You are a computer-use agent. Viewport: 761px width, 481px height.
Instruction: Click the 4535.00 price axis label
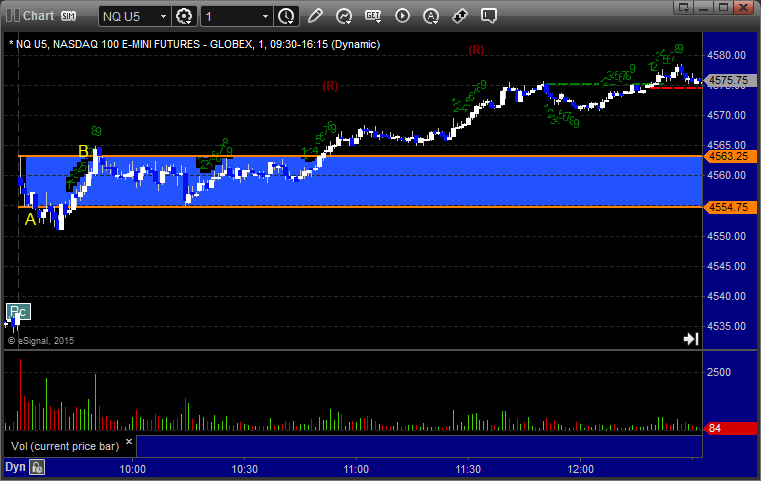point(727,326)
